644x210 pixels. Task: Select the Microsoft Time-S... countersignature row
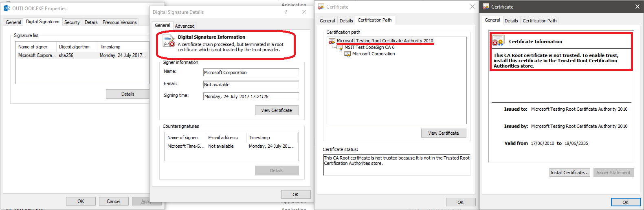(x=231, y=146)
